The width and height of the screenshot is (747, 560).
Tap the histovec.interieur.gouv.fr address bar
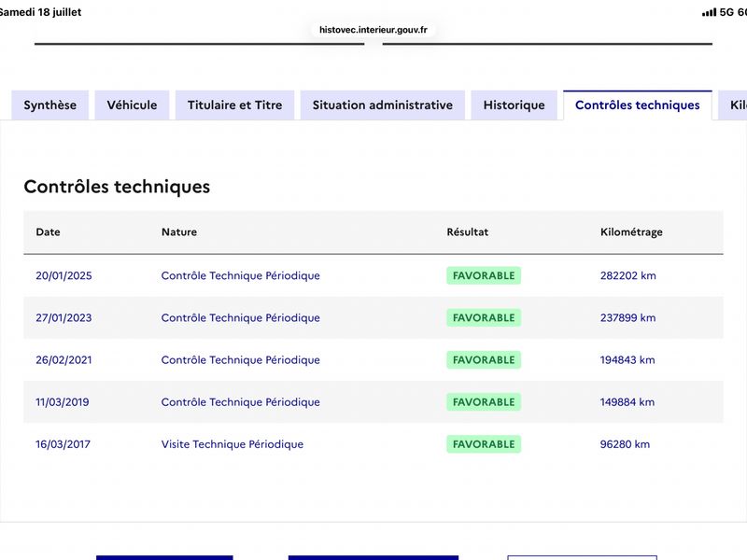tap(373, 30)
